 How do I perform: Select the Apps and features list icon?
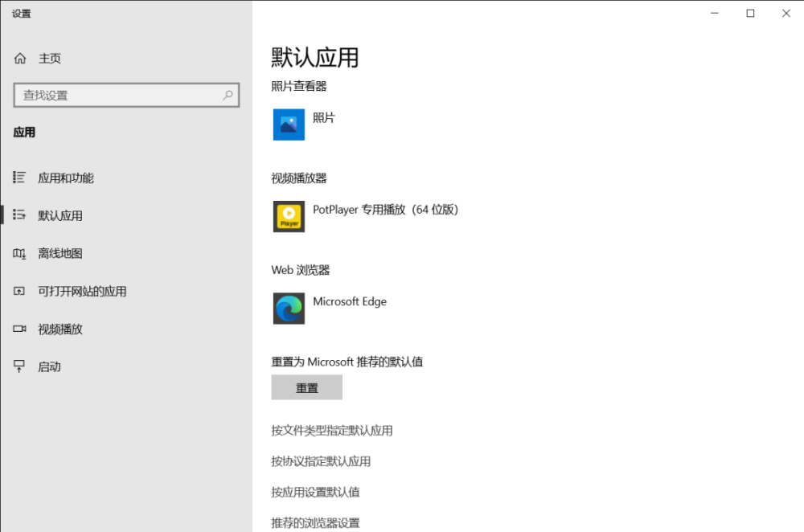[x=20, y=178]
